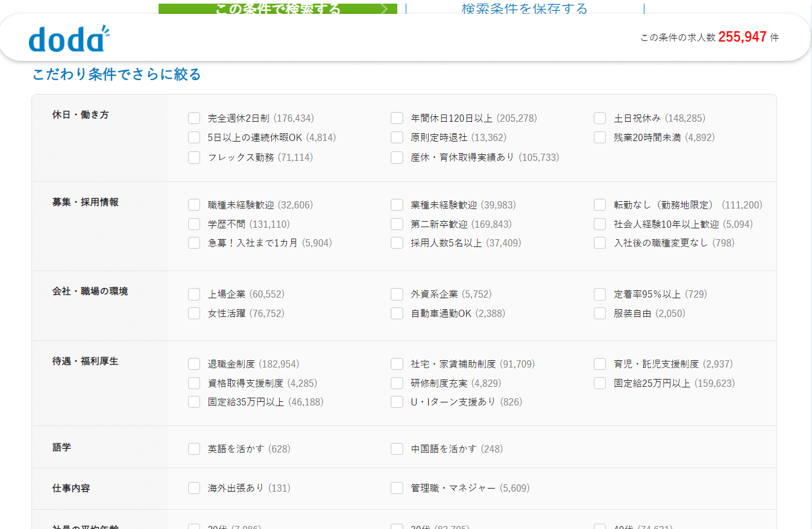Check 職種未経験歓迎 checkbox
This screenshot has height=529, width=812.
[194, 205]
